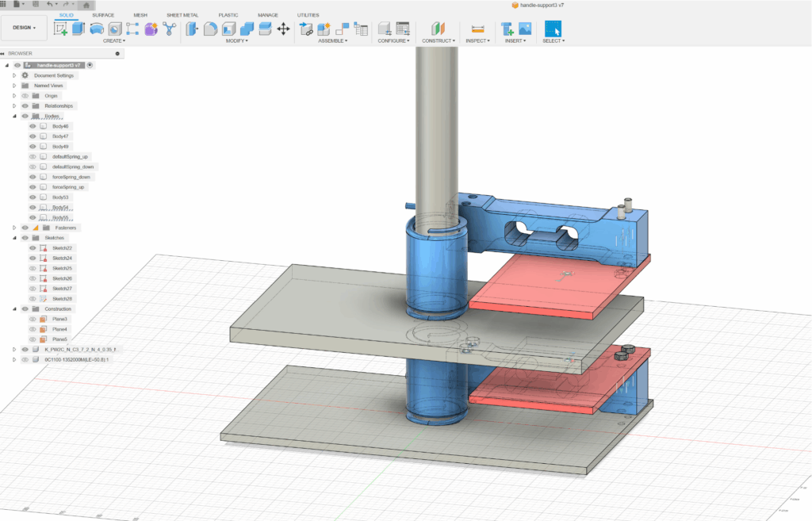
Task: Select the Create Sketch tool
Action: point(60,29)
